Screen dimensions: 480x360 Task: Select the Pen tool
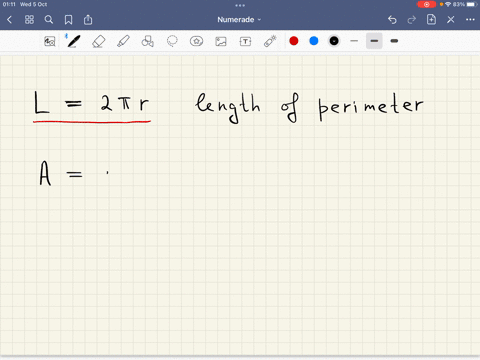73,41
